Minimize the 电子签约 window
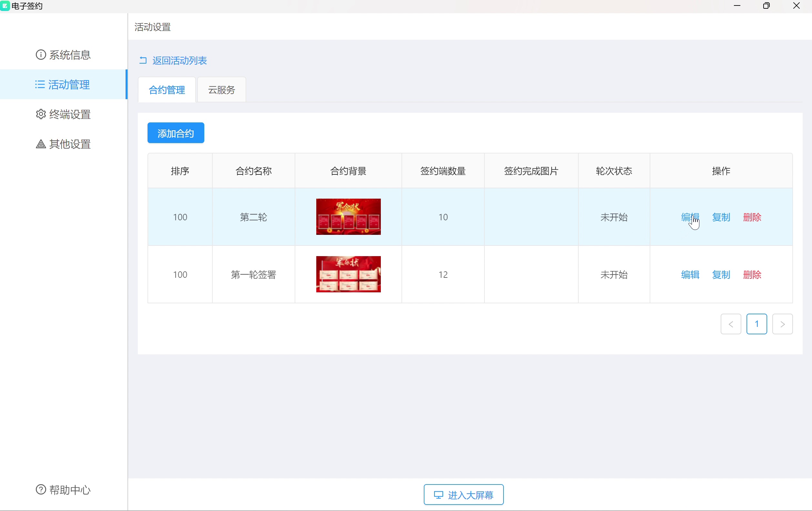This screenshot has width=812, height=511. tap(737, 6)
